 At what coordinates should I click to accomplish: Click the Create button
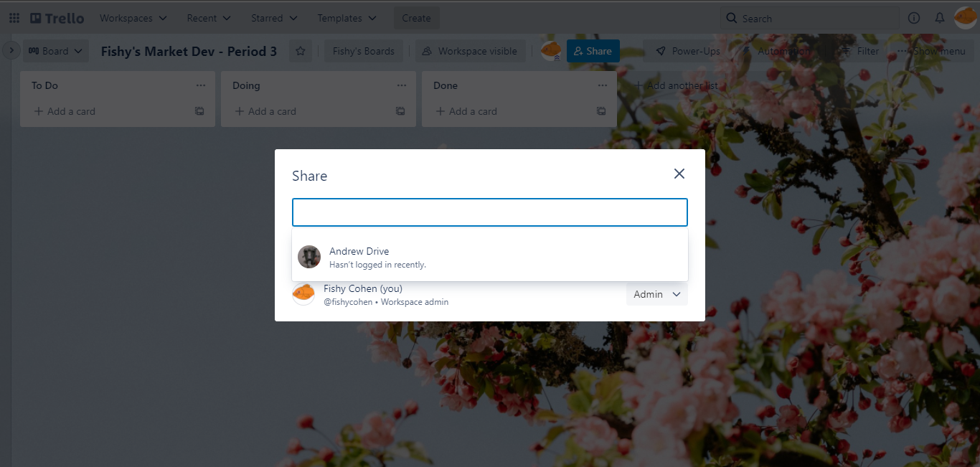(x=416, y=18)
